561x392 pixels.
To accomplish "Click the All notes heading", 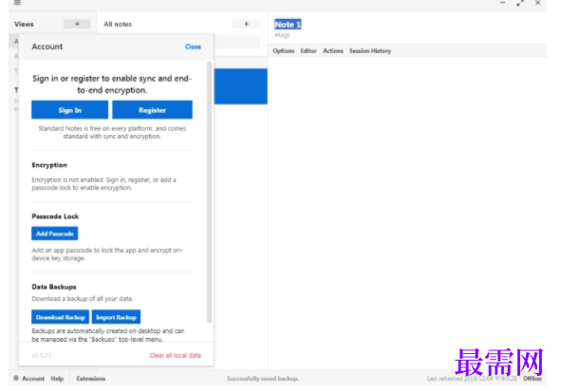I will 118,24.
